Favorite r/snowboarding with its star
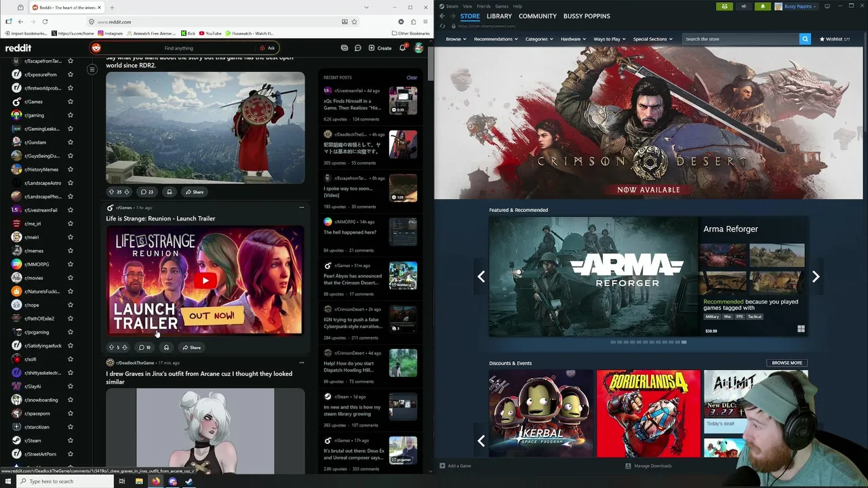 (70, 400)
